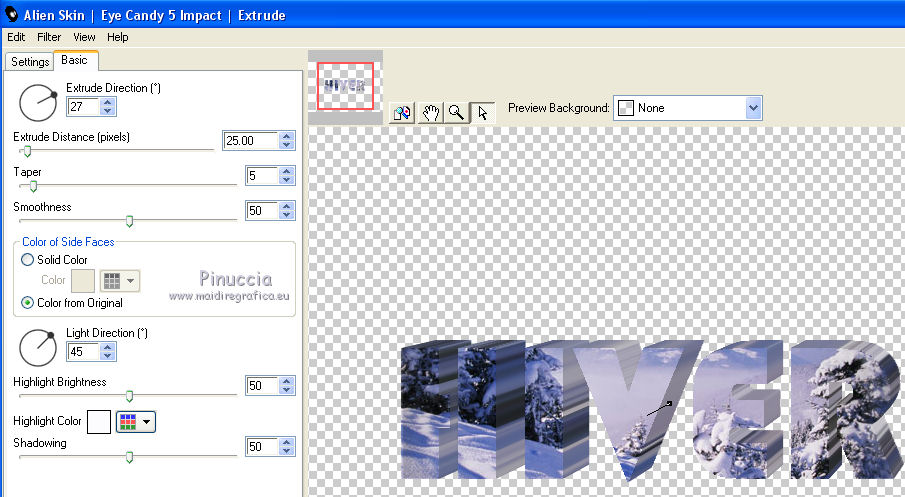Click the Extrude Distance slider handle

[x=27, y=151]
